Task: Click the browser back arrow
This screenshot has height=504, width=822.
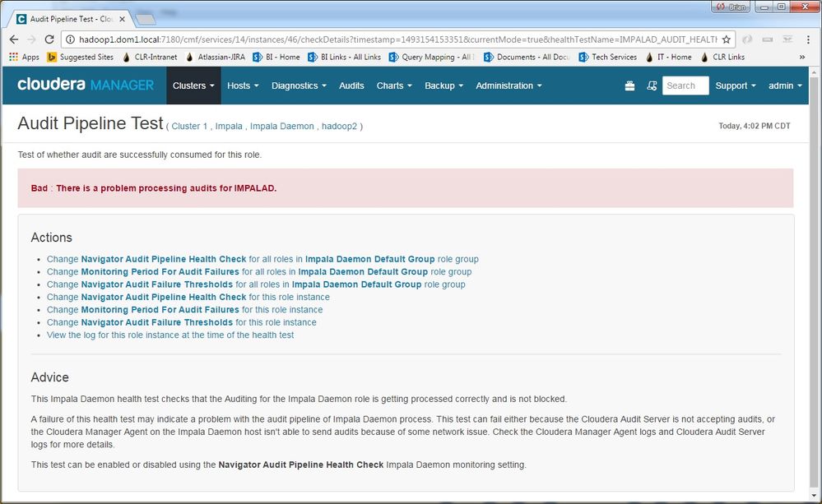Action: click(x=14, y=39)
